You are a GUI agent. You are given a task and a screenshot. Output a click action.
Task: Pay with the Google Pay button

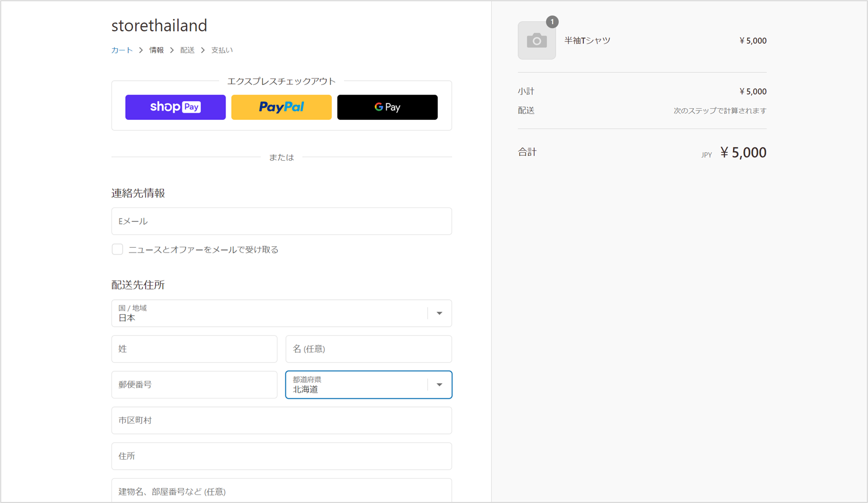click(387, 107)
